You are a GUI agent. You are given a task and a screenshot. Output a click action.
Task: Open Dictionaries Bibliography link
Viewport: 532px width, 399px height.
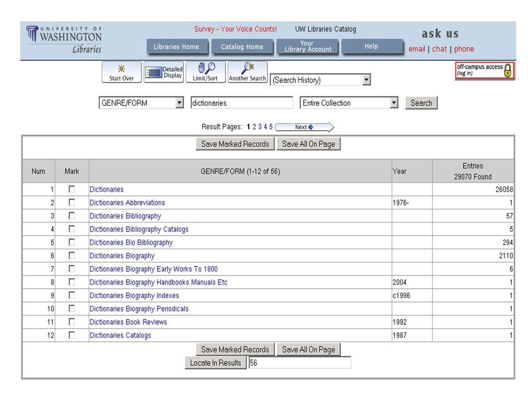tap(125, 216)
